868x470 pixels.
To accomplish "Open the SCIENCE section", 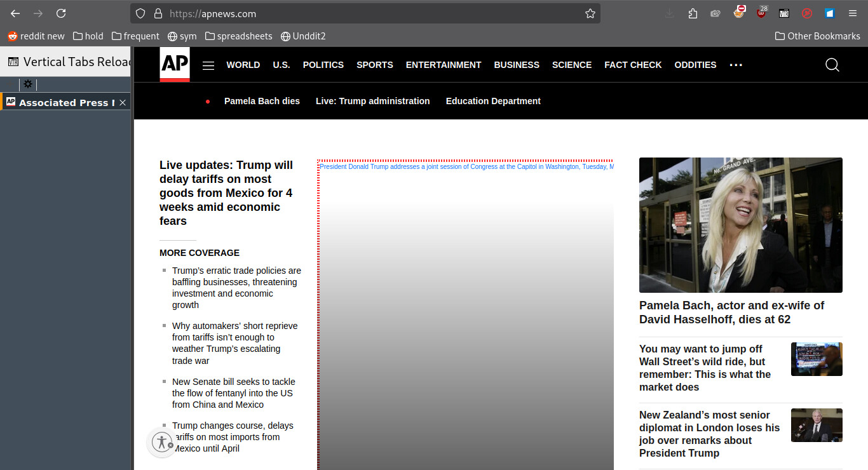I will point(572,65).
